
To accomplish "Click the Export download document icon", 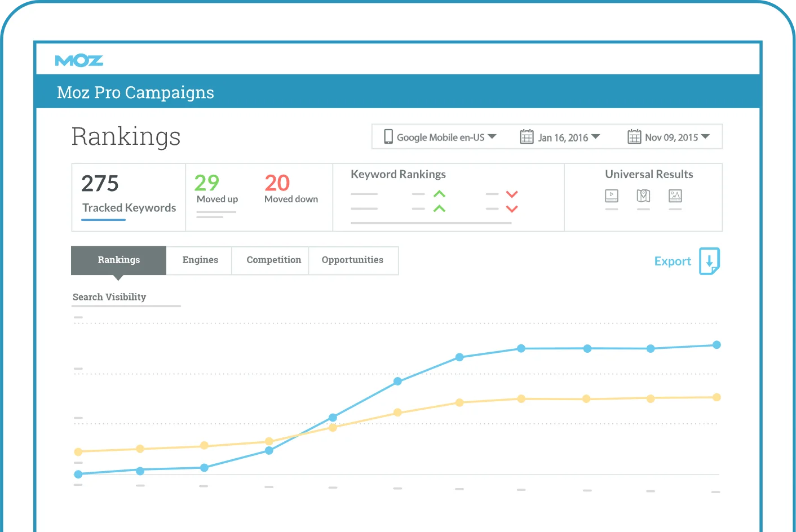I will (x=709, y=261).
